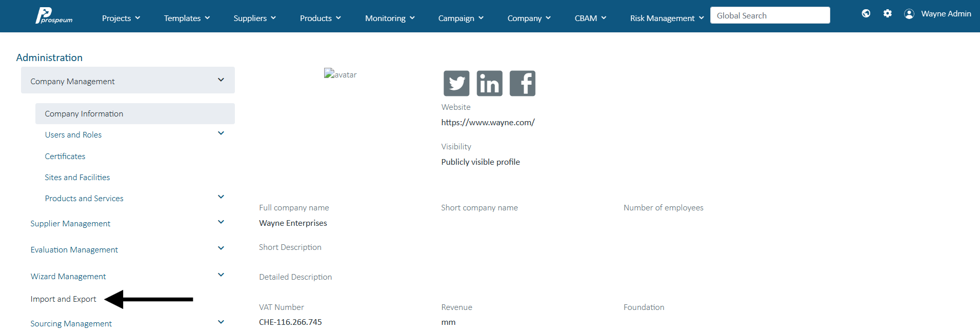Open Wizard Management
The height and width of the screenshot is (331, 980).
pyautogui.click(x=68, y=277)
